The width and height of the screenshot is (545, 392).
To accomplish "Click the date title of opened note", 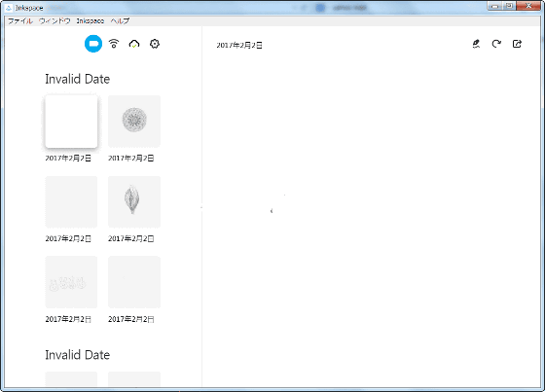I will [x=239, y=45].
